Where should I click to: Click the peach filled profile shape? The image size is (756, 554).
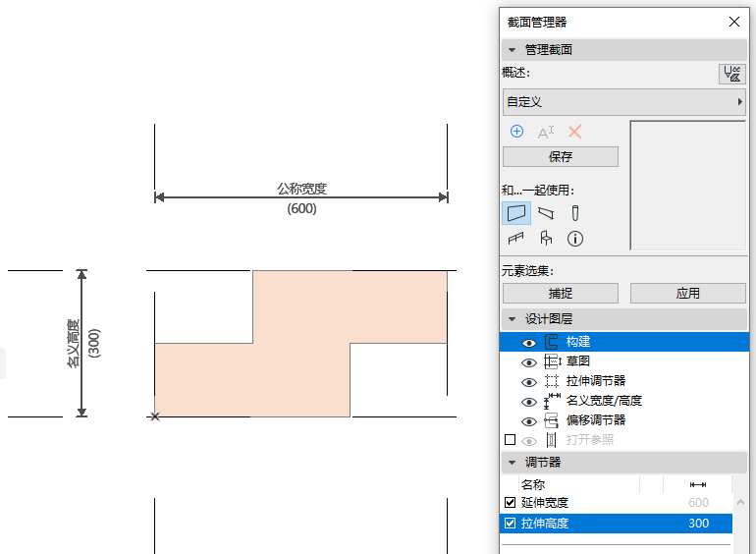coord(300,343)
